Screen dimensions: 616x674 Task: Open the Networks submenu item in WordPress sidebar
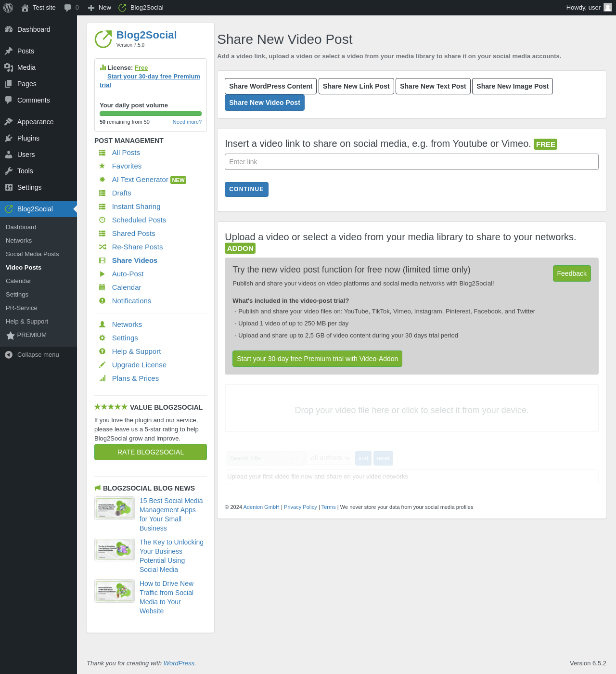tap(19, 241)
